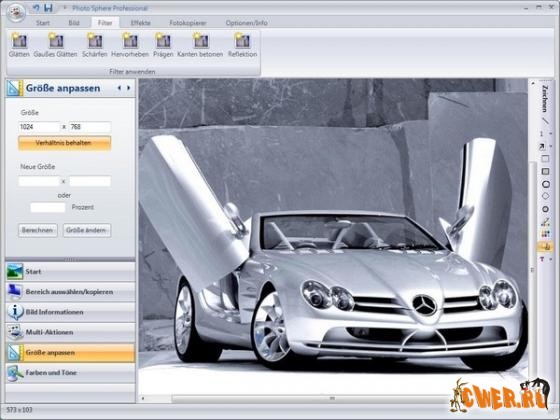Click the Zeichnen toolbar label
The height and width of the screenshot is (420, 560).
[x=545, y=99]
